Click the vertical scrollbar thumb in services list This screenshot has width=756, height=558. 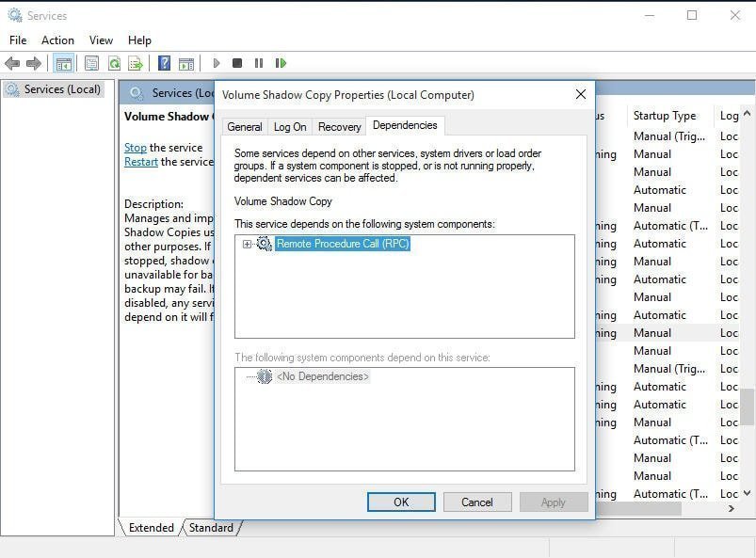click(747, 407)
